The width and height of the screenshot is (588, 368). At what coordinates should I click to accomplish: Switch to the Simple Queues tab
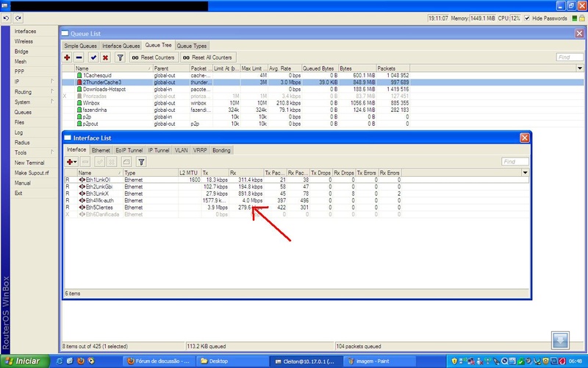(80, 46)
